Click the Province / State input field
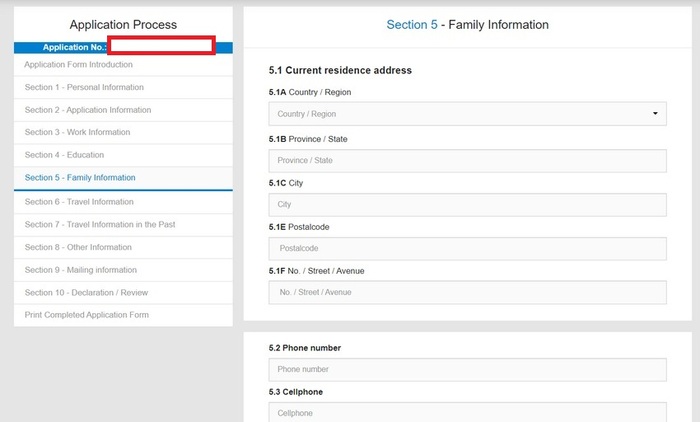This screenshot has height=422, width=700. tap(467, 160)
